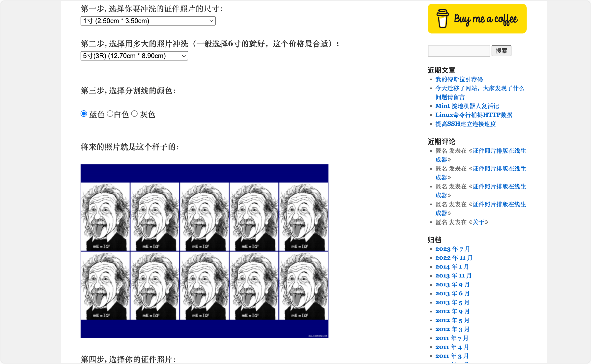Choose the 白色 (white) divider color radio
Screen dimensions: 591x364
(x=110, y=114)
